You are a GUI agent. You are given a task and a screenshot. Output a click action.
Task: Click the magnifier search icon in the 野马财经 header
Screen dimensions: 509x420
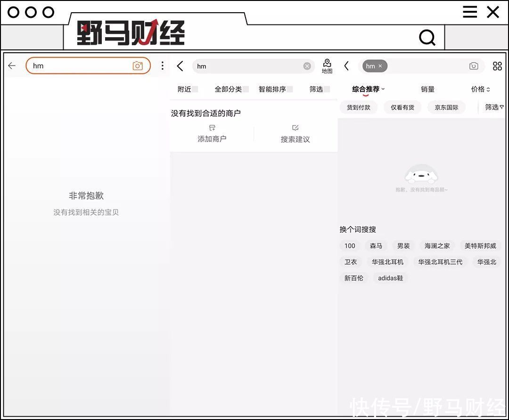click(427, 37)
